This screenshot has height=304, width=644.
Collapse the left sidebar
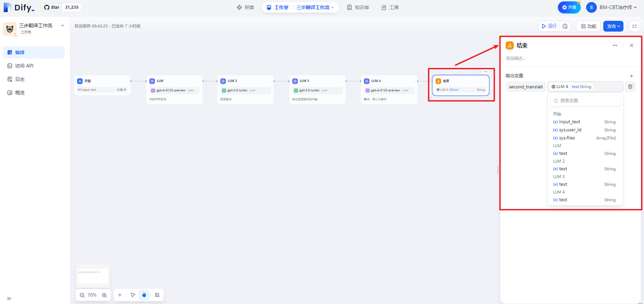(x=10, y=298)
